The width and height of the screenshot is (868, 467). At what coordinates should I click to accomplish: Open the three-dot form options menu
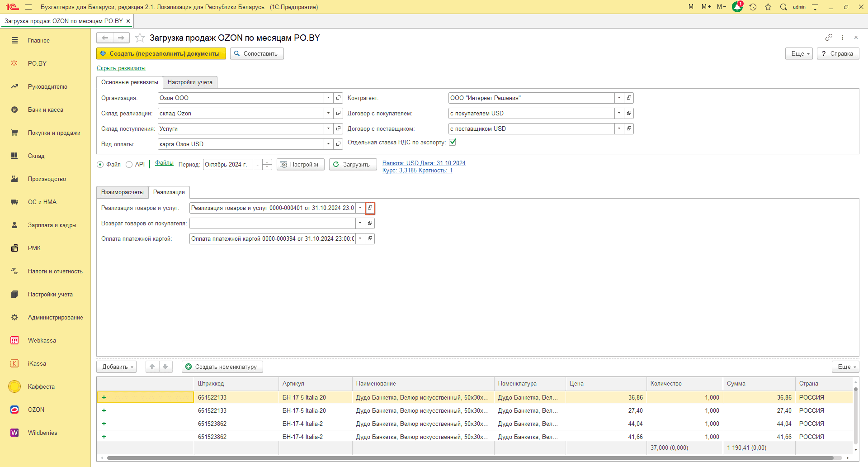pyautogui.click(x=842, y=37)
